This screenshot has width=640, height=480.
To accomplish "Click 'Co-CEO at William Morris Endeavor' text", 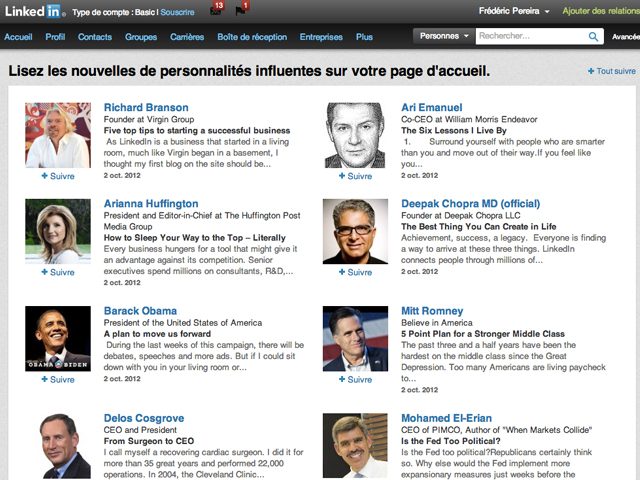I will [469, 120].
